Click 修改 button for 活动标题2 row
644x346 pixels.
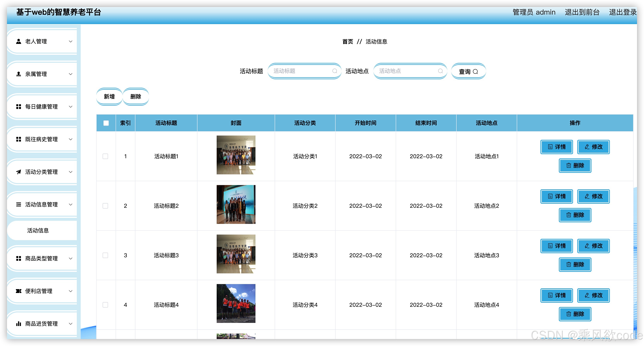point(593,196)
